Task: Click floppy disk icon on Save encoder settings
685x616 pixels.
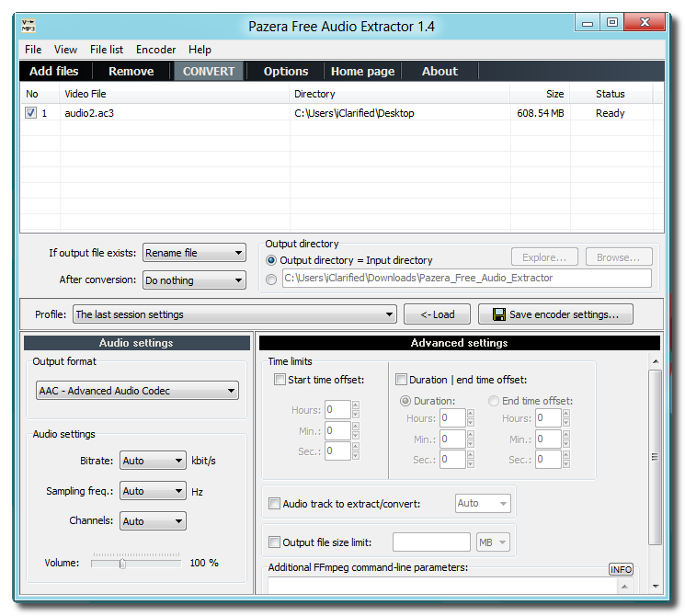Action: 499,314
